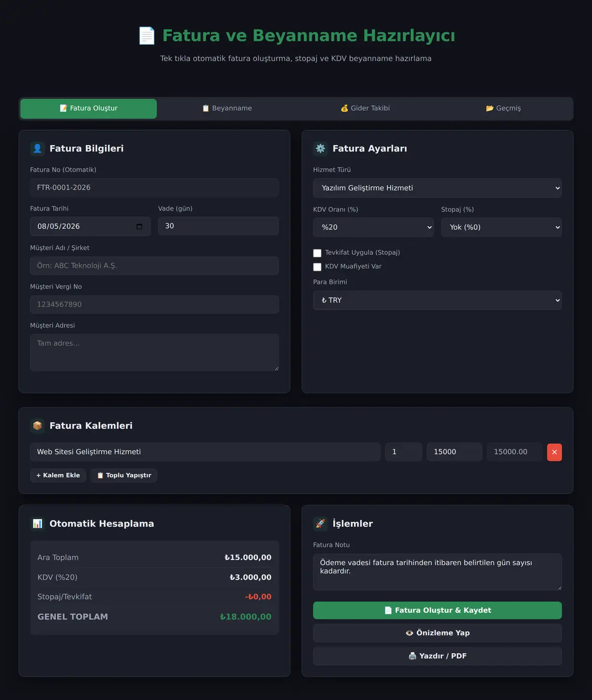The width and height of the screenshot is (592, 700).
Task: Click the line total field showing 15000.00
Action: [x=515, y=452]
